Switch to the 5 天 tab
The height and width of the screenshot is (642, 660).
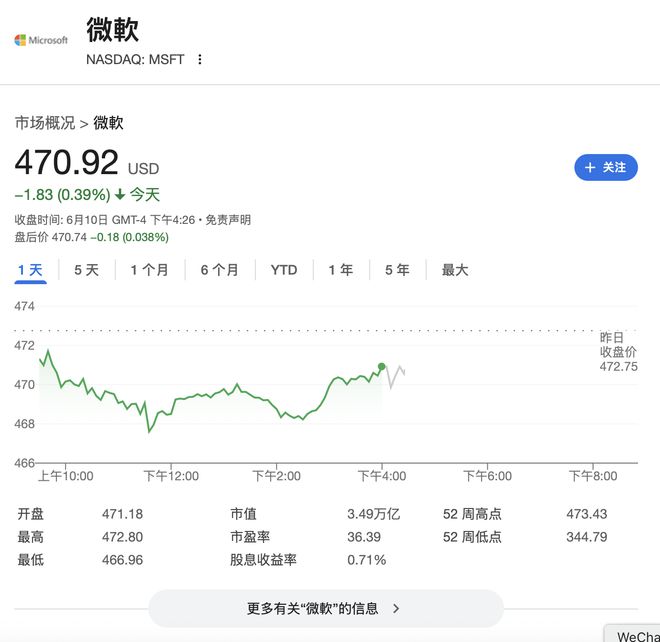tap(86, 270)
